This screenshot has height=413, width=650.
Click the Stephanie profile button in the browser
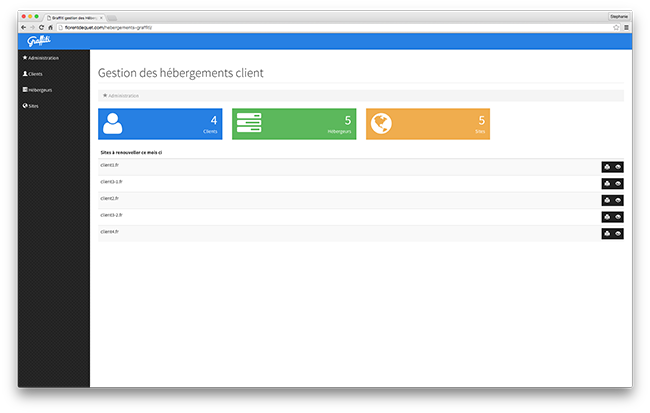point(618,17)
